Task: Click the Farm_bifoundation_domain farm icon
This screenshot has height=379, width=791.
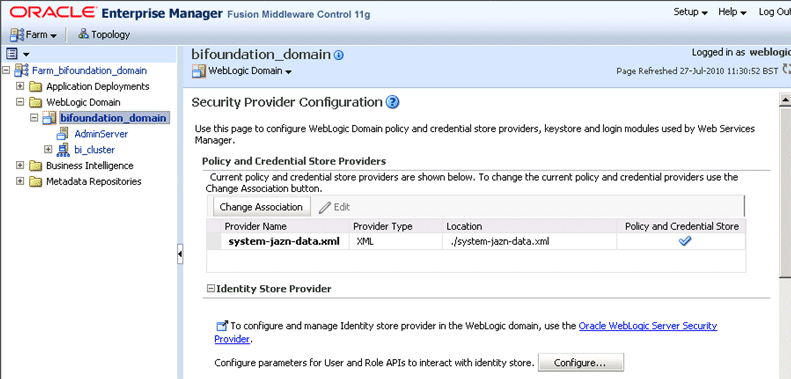Action: pos(22,70)
